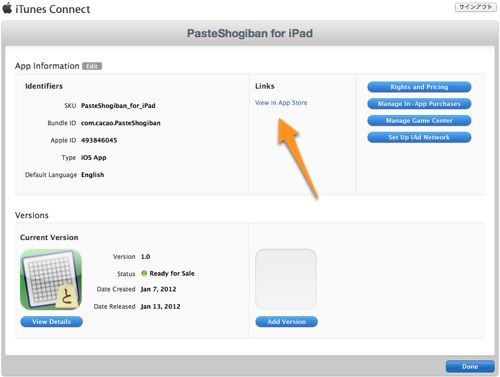This screenshot has width=500, height=377.
Task: Click the Apple logo icon
Action: click(x=7, y=8)
